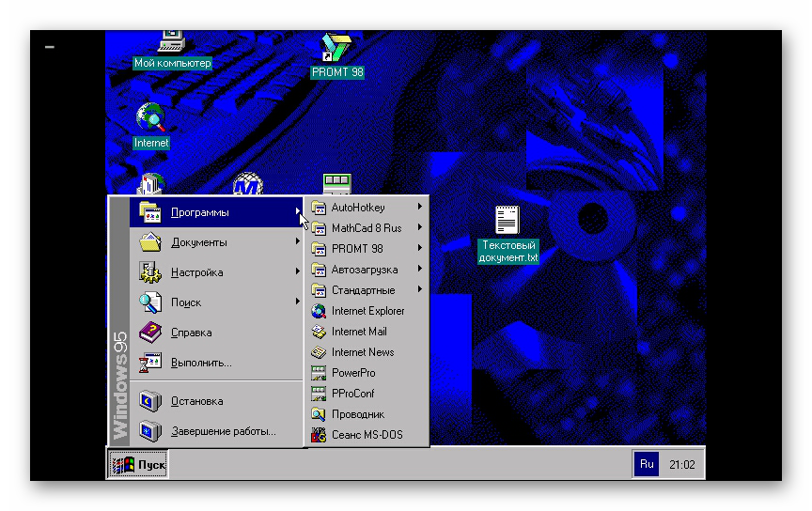The height and width of the screenshot is (511, 812).
Task: Launch Internet Explorer from the Programs submenu
Action: click(367, 311)
